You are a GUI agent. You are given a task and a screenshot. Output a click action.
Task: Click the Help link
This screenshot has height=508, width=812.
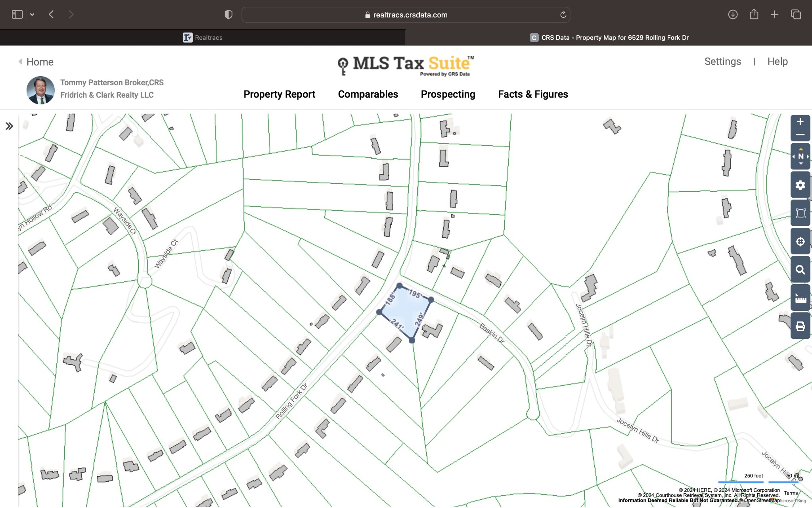[x=777, y=62]
